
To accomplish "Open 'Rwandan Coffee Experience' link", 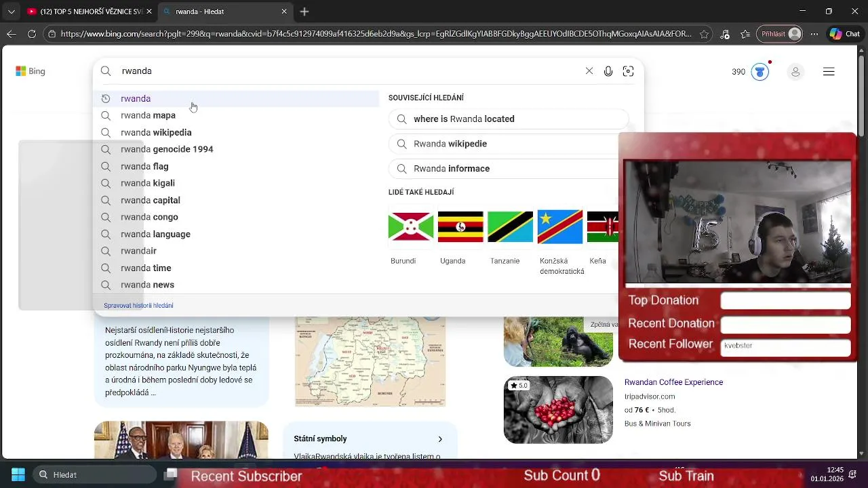I will click(673, 382).
